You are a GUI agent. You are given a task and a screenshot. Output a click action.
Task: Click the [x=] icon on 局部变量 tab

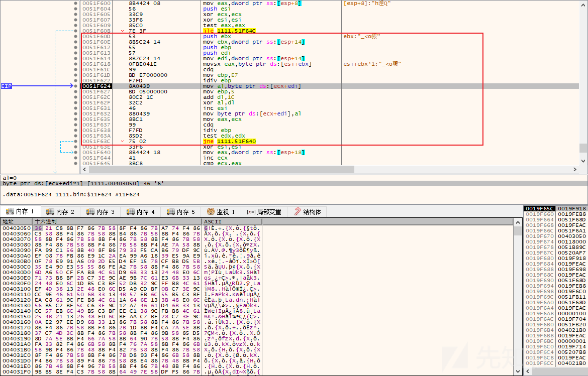pos(251,212)
